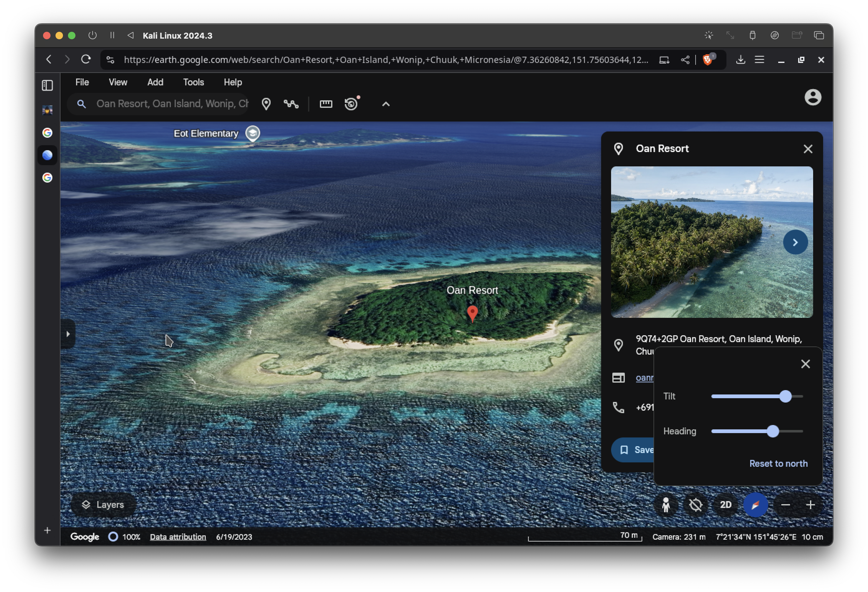Select the draw path or polygon tool
This screenshot has height=592, width=868.
click(291, 104)
